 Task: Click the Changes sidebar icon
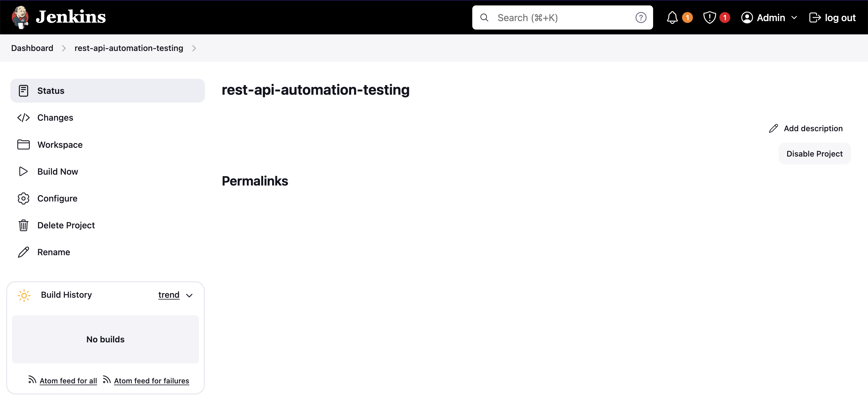coord(23,118)
